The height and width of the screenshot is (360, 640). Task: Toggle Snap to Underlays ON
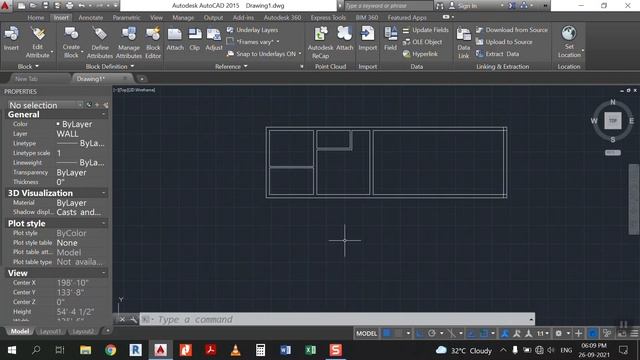pos(264,54)
